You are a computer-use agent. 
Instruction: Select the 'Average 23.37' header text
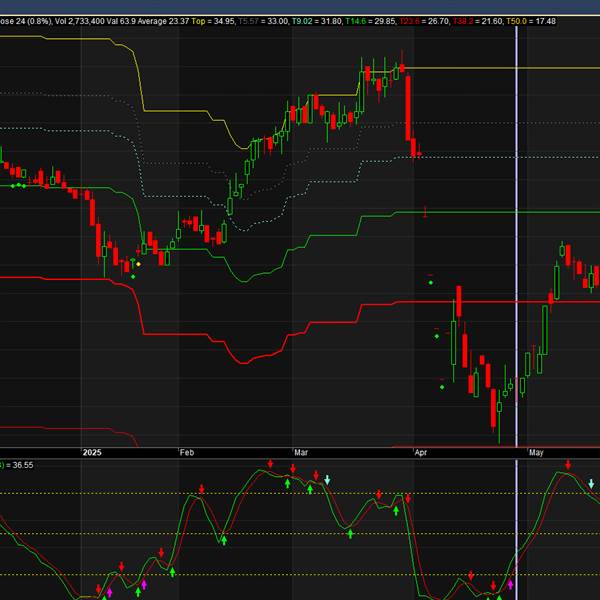pos(163,21)
